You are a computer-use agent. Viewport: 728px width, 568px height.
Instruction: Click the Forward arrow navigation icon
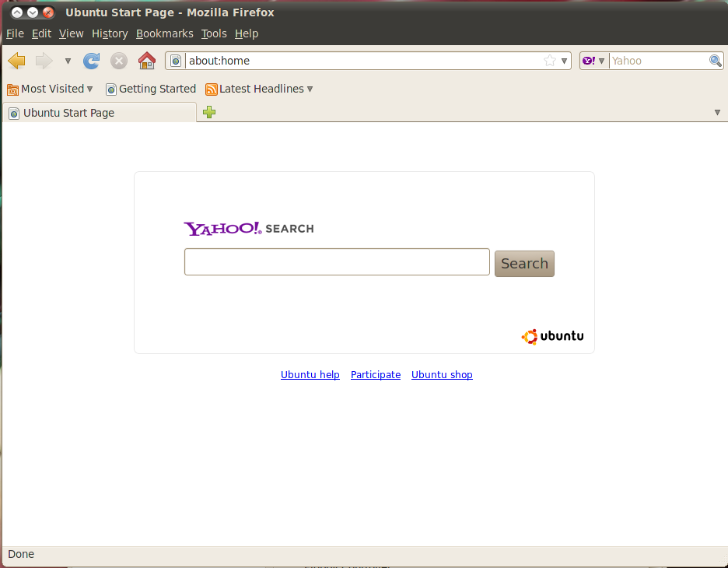tap(44, 61)
